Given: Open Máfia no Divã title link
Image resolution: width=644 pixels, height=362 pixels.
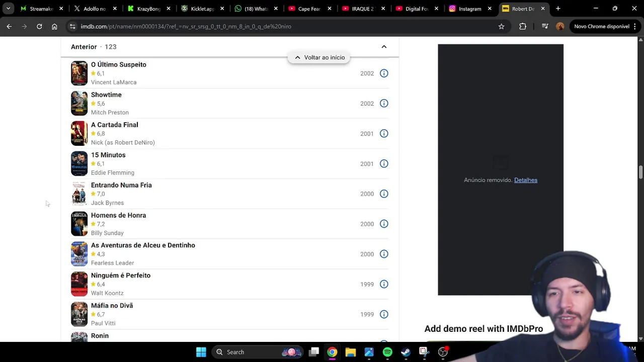Looking at the screenshot, I should coord(112,306).
